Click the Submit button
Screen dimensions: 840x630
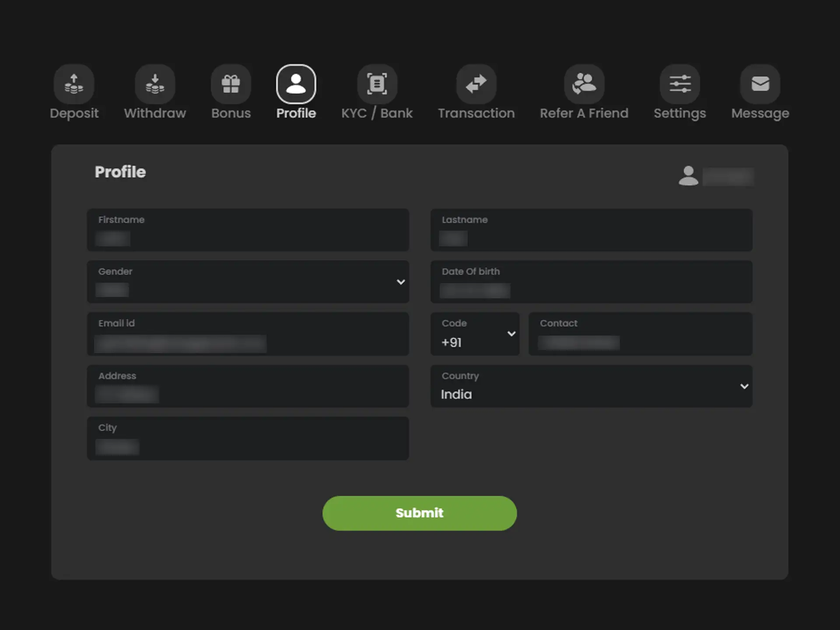pos(419,513)
